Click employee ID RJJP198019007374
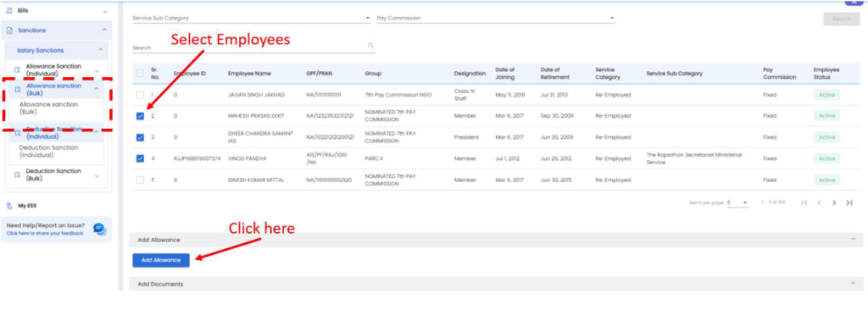This screenshot has height=310, width=868. coord(197,159)
